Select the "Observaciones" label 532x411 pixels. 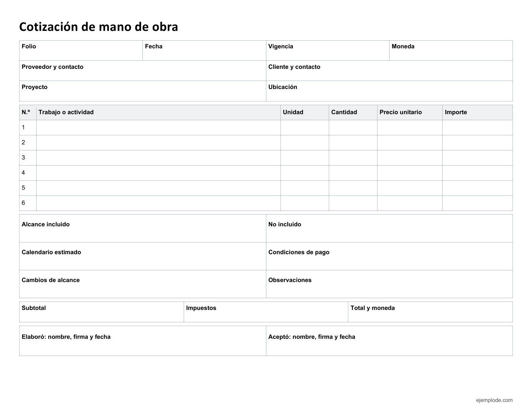(290, 280)
